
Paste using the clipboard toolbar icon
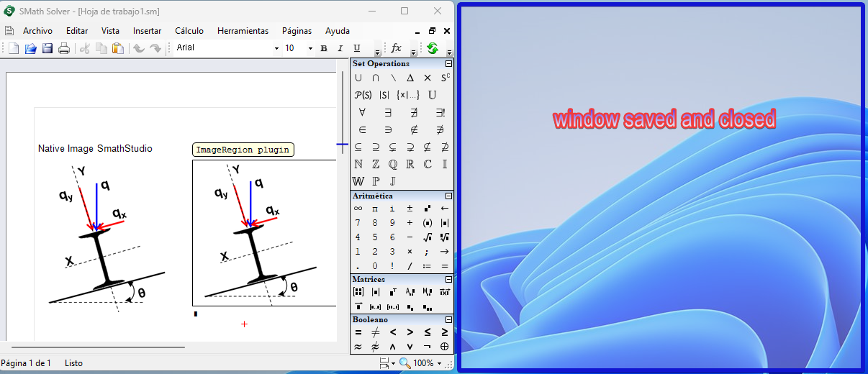coord(118,48)
